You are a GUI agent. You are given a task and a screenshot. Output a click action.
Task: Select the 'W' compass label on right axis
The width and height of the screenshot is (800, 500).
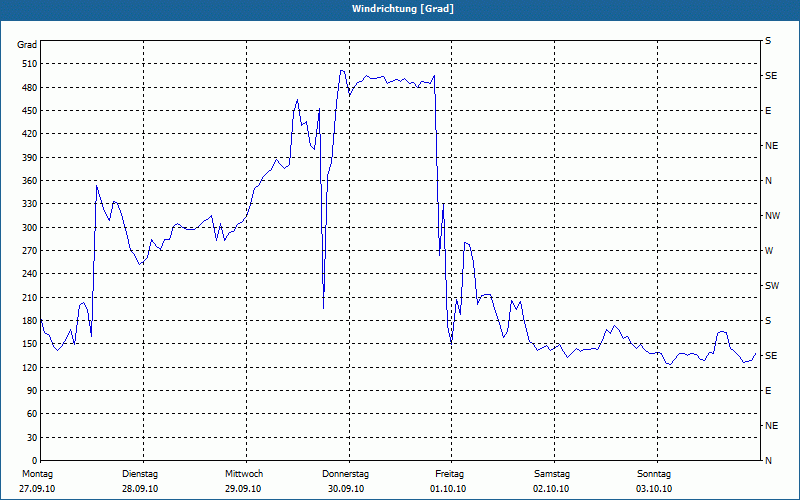[x=769, y=251]
